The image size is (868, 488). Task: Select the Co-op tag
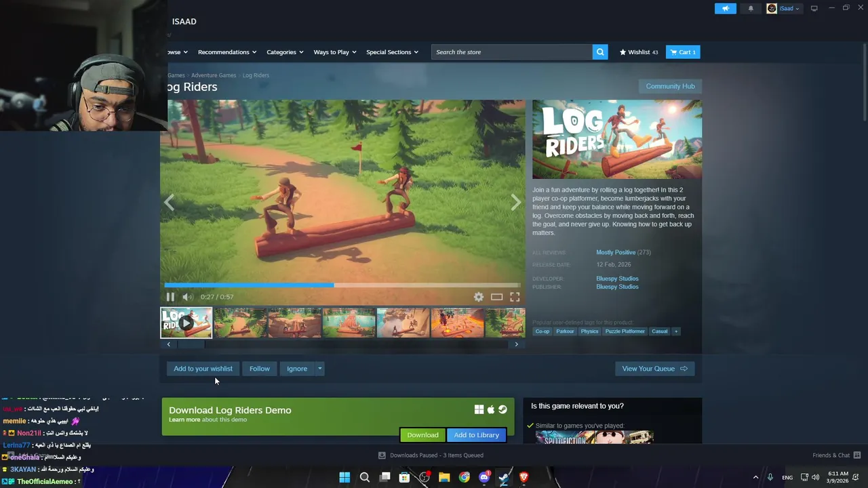tap(542, 331)
